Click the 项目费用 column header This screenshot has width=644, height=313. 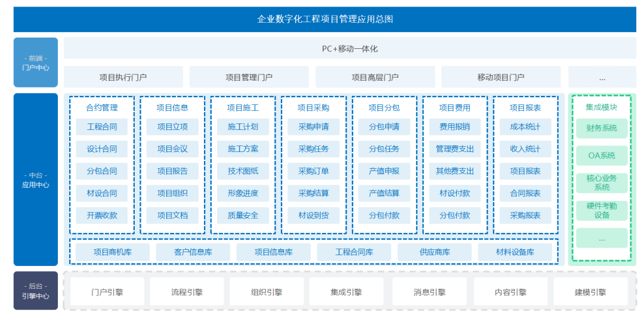[455, 108]
